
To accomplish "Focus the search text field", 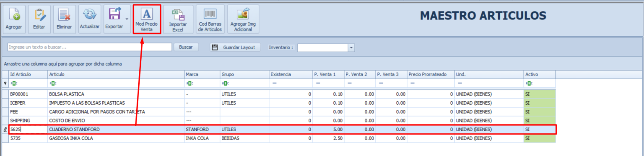I will coord(89,47).
